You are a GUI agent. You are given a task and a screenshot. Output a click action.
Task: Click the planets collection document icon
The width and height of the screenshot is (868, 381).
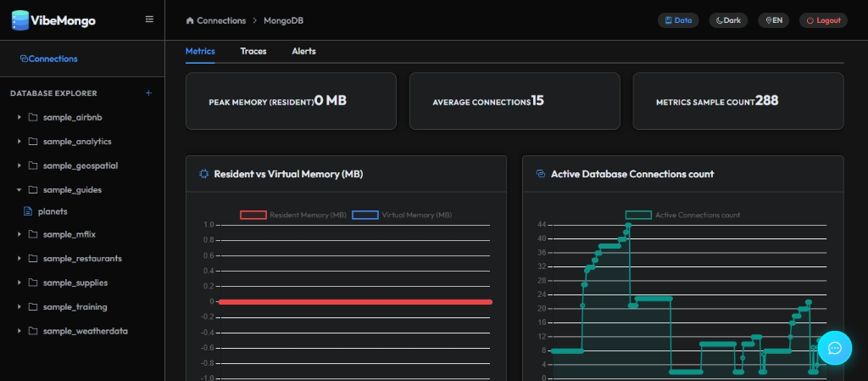pos(28,211)
